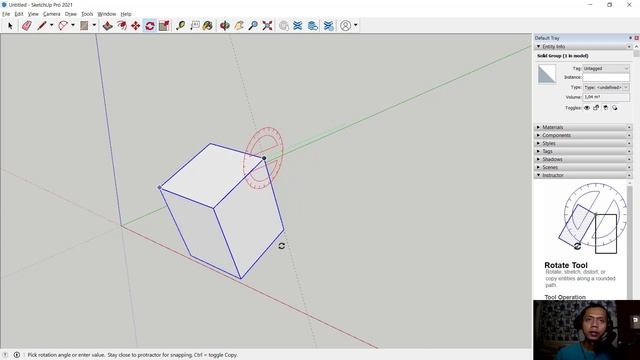The width and height of the screenshot is (640, 360).
Task: Open the Arc tool dropdown arrow
Action: pyautogui.click(x=73, y=25)
